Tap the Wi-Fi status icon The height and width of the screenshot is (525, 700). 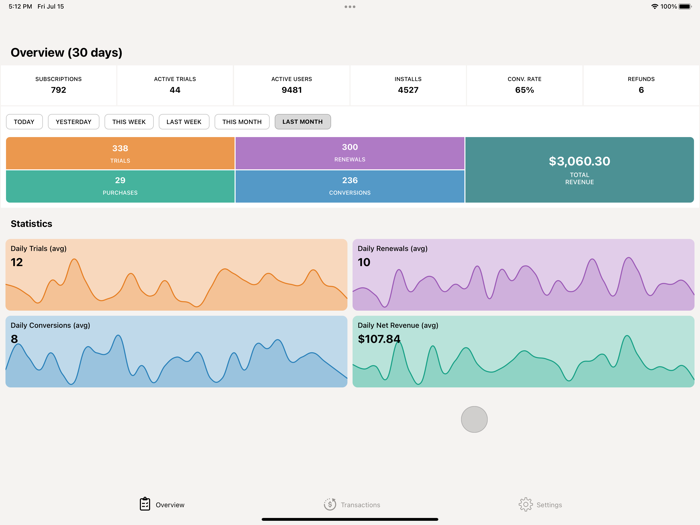654,7
